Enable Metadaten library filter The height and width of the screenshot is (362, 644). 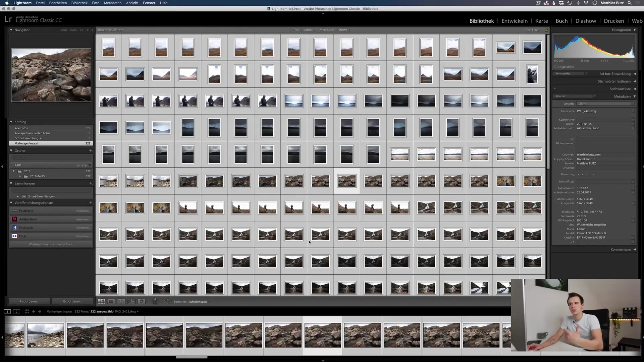point(327,30)
